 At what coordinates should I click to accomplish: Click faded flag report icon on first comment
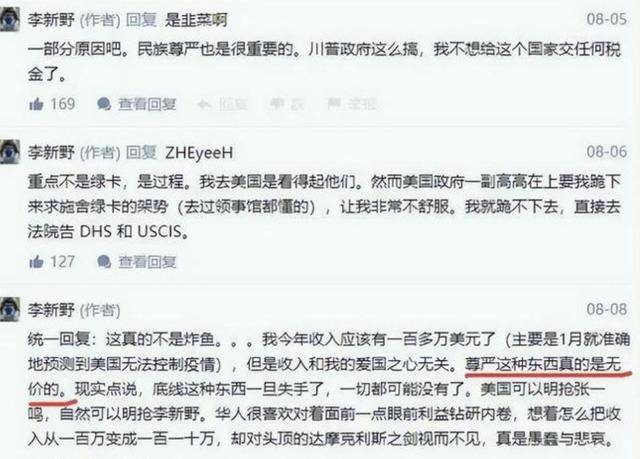coord(335,104)
